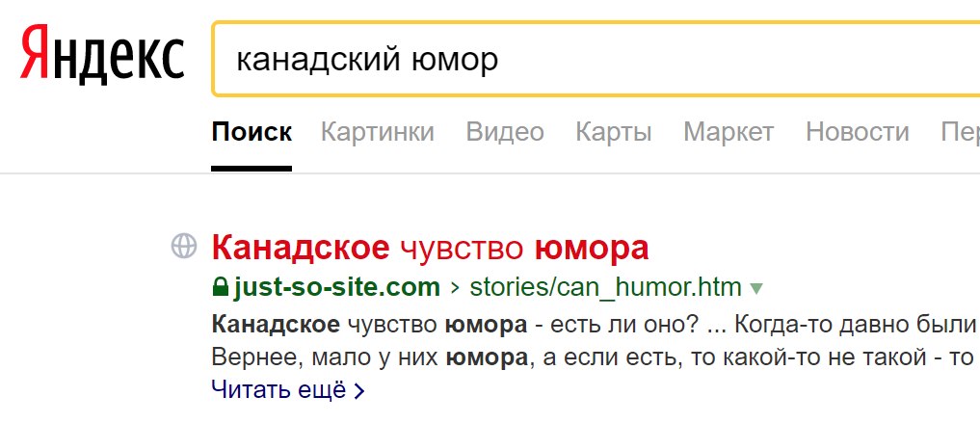Viewport: 980px width, 423px height.
Task: Go to the Карты tab
Action: 613,132
